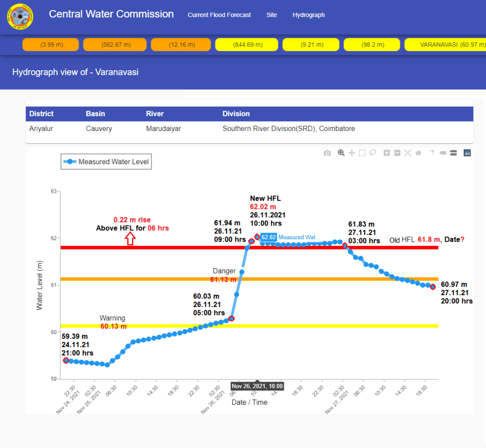Click the Central Water Commission logo
Viewport: 486px width, 448px height.
click(20, 17)
